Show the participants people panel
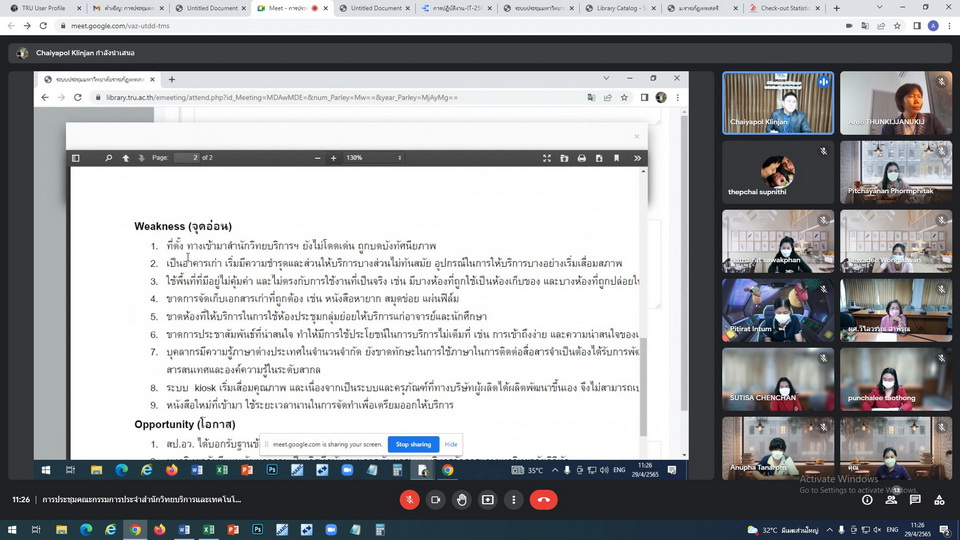 891,500
